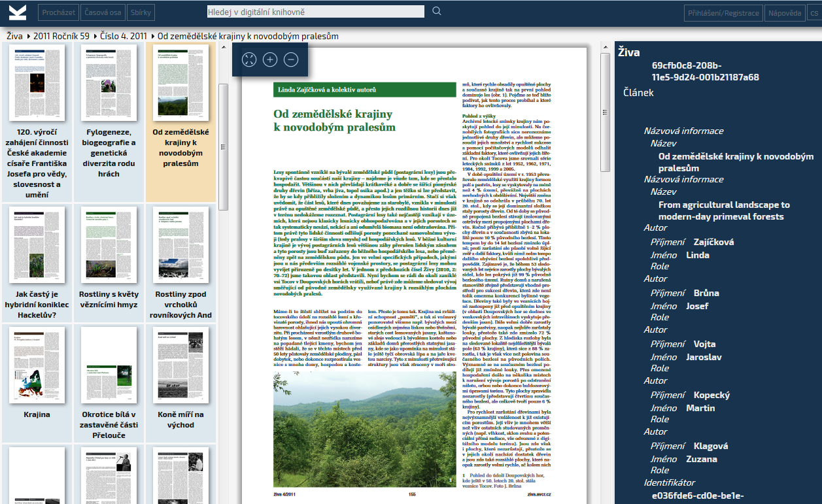The image size is (822, 504).
Task: Click the Kramerius logo home icon
Action: (x=18, y=12)
